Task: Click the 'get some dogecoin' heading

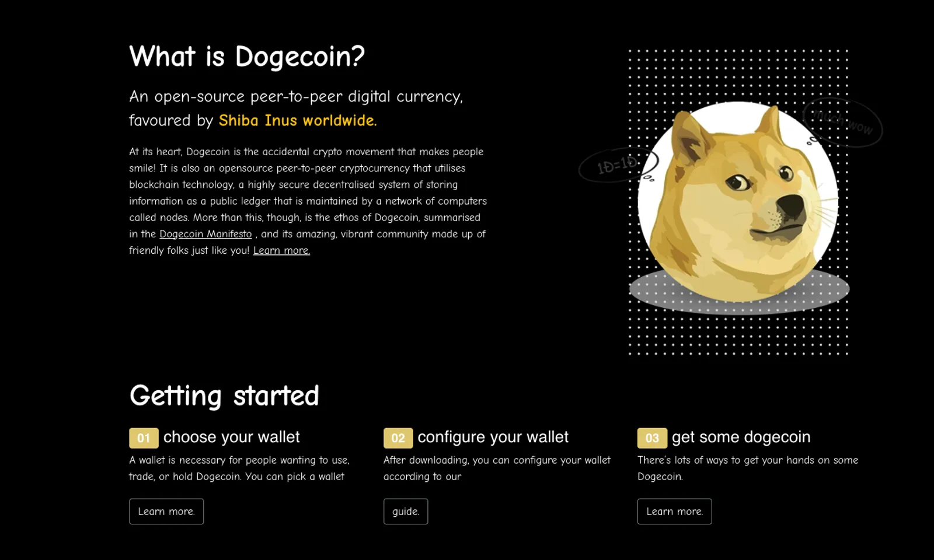Action: click(x=741, y=437)
